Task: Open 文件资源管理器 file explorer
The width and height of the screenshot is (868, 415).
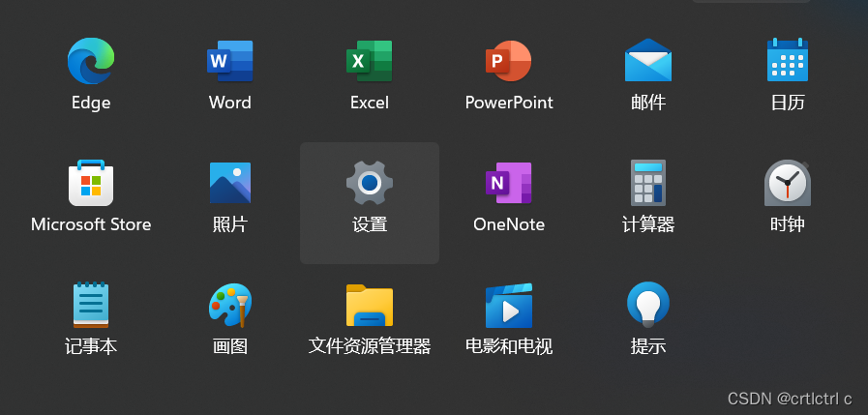Action: (370, 305)
